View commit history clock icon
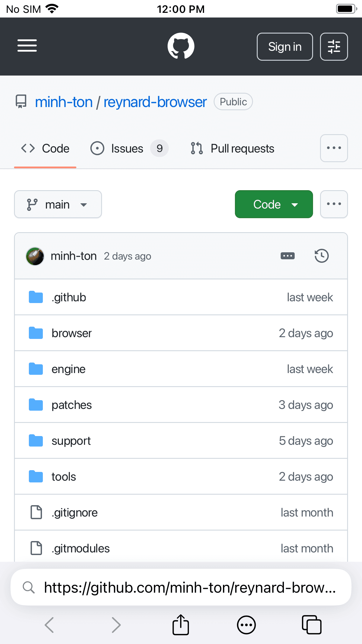 click(321, 256)
